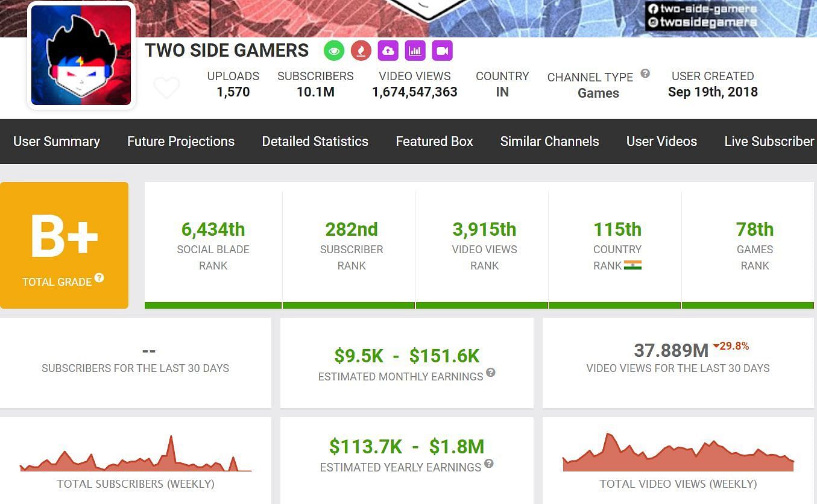Click the Two Side Gamers channel avatar
The width and height of the screenshot is (817, 504).
tap(81, 55)
